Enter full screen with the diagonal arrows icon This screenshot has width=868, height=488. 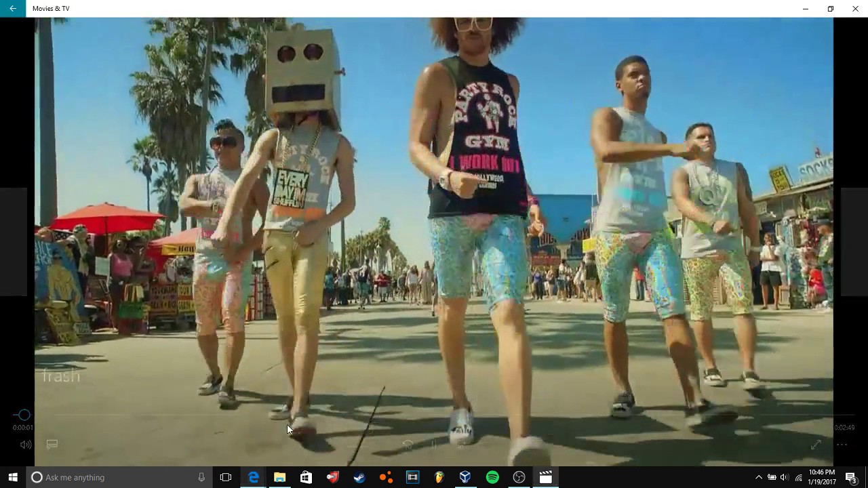[816, 445]
